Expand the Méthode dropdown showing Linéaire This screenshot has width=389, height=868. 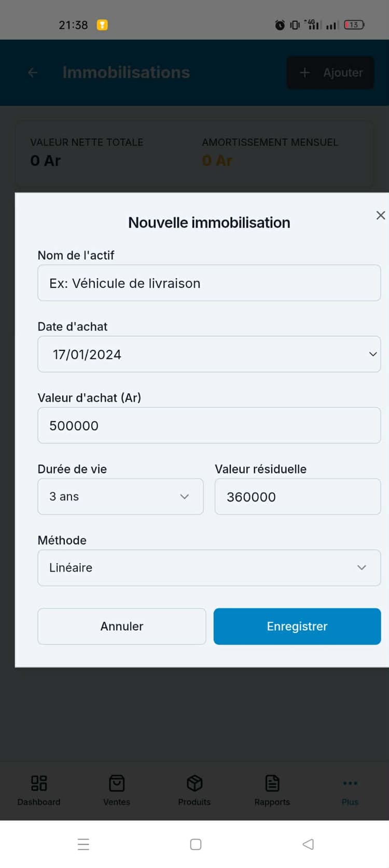coord(209,568)
